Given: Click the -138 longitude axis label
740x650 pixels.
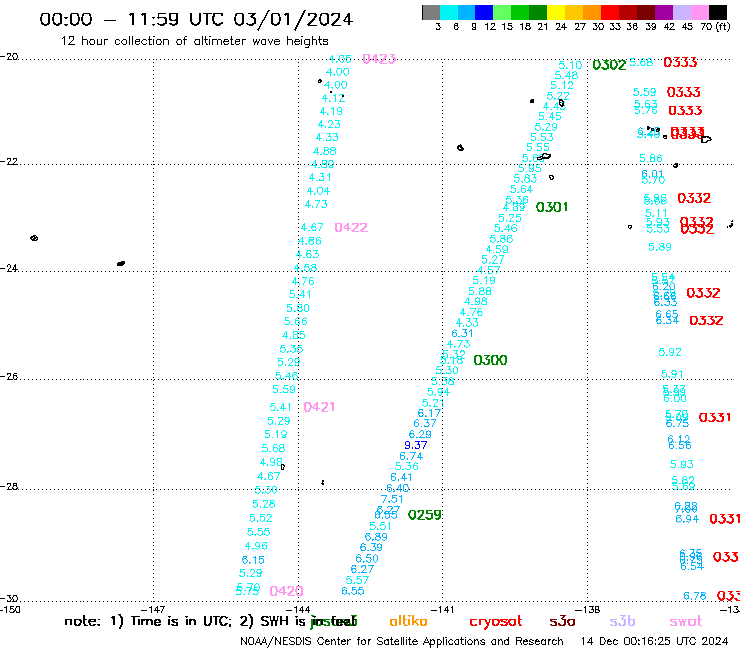Looking at the screenshot, I should coord(587,609).
